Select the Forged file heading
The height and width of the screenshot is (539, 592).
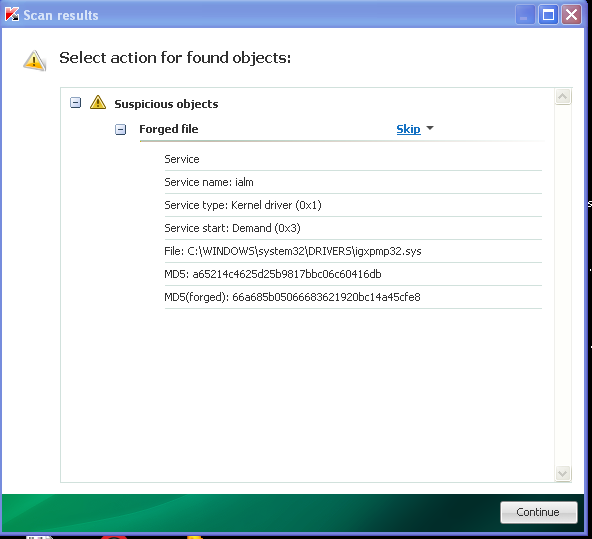169,129
